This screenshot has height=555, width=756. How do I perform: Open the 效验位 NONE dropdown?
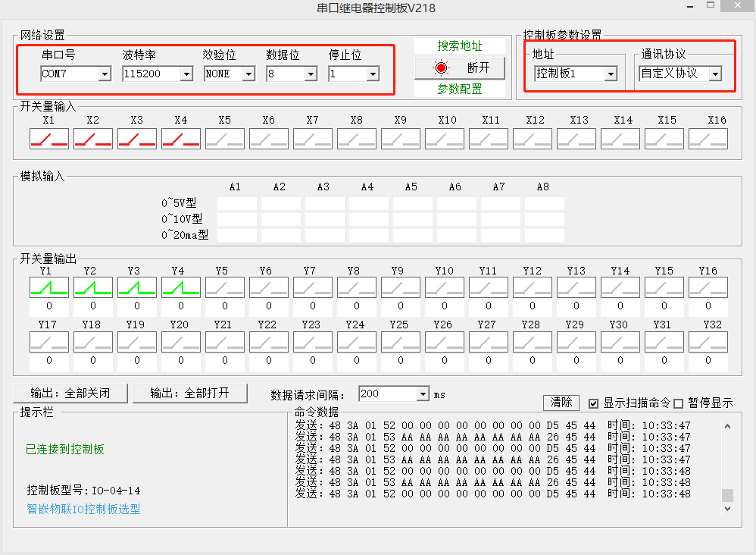point(248,74)
